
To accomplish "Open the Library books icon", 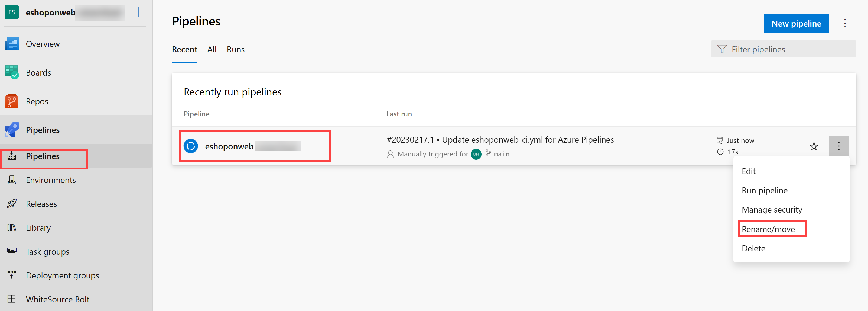I will click(x=12, y=228).
